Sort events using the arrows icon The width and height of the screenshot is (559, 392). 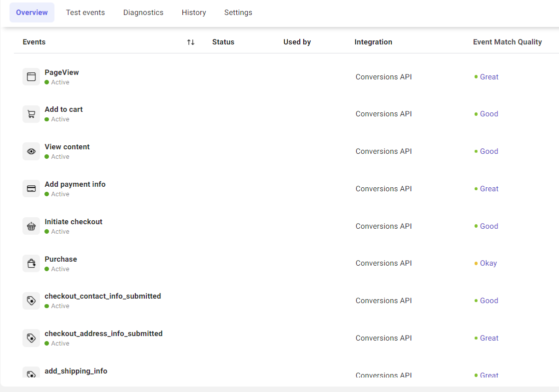(x=191, y=42)
